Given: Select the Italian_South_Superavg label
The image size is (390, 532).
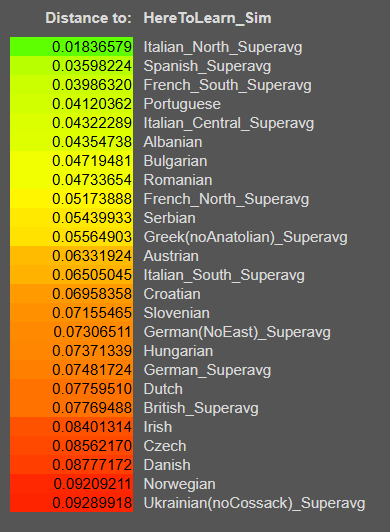Looking at the screenshot, I should click(224, 275).
